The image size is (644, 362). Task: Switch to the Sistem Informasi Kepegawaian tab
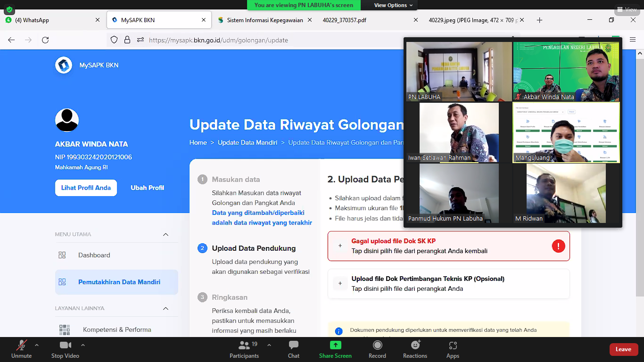[264, 20]
